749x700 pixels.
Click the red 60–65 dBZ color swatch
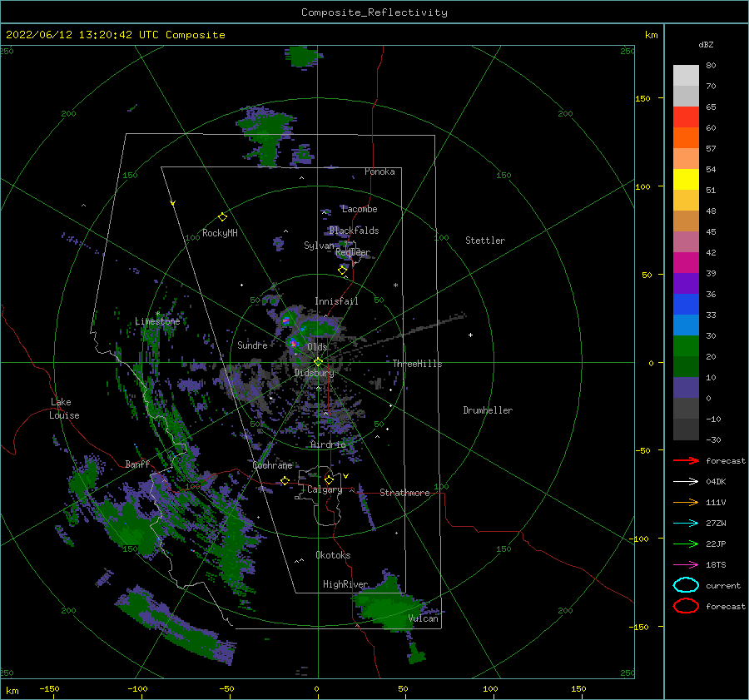point(686,117)
